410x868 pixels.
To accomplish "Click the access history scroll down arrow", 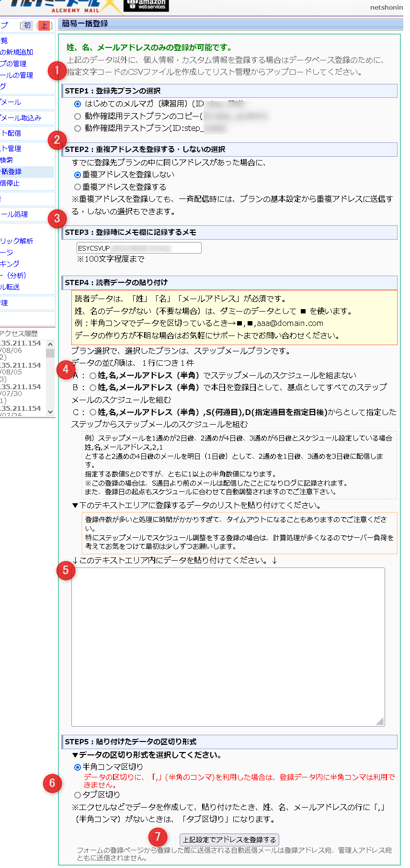I will click(x=50, y=412).
